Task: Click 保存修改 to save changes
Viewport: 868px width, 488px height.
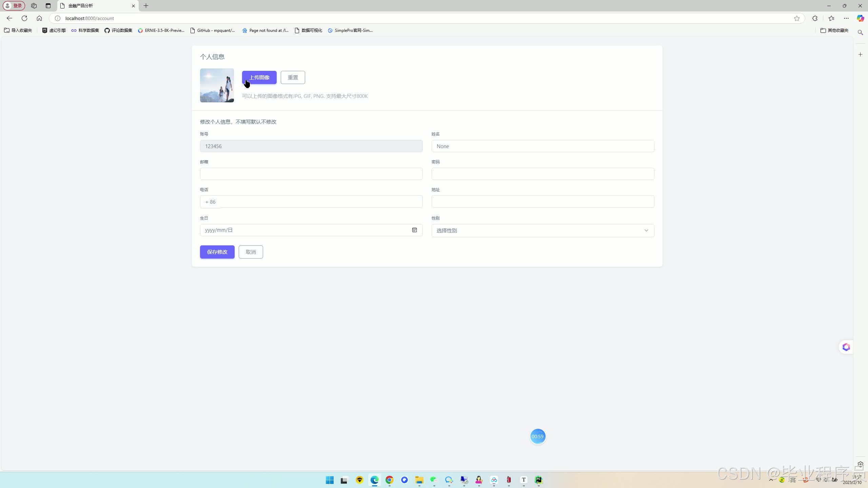Action: (217, 252)
